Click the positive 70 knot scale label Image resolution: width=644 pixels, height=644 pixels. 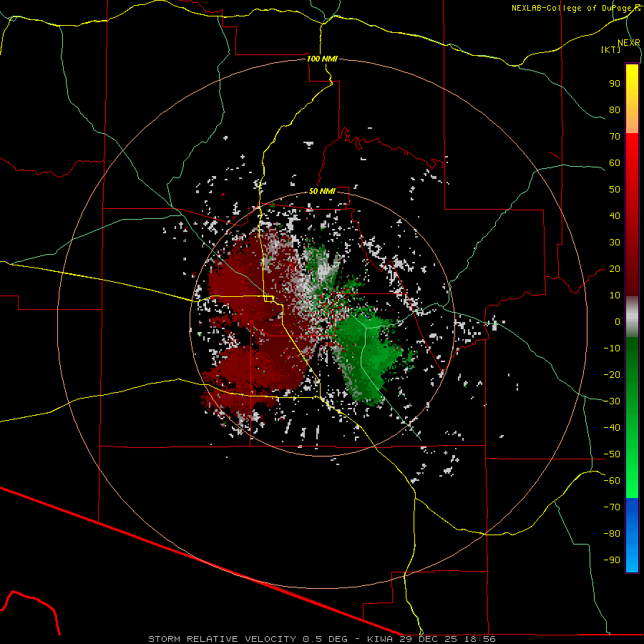point(615,137)
